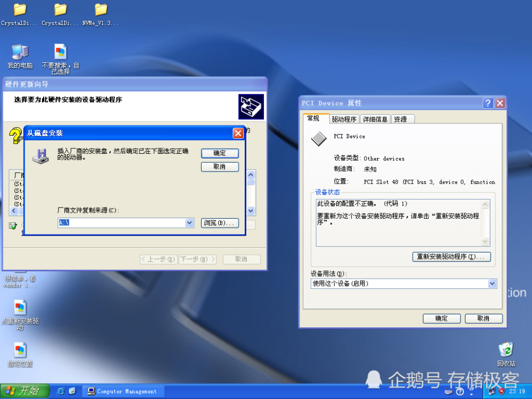The image size is (532, 399).
Task: Open the 开始 Start menu
Action: (21, 391)
